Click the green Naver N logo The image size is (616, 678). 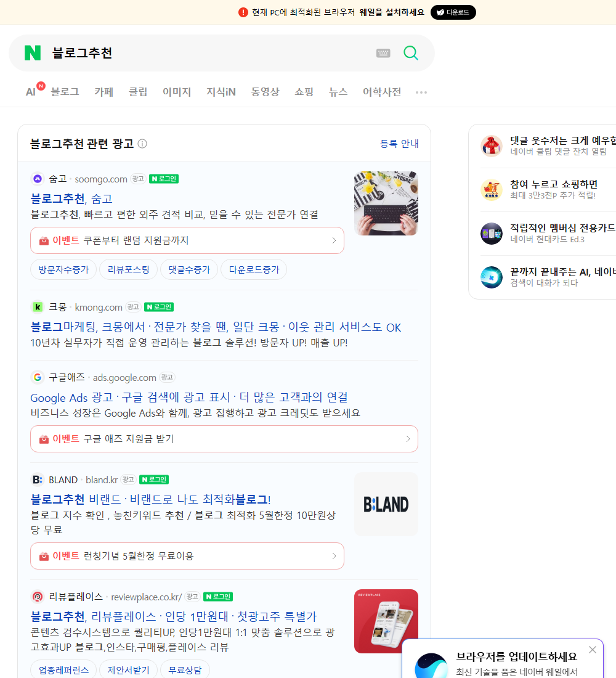[33, 53]
